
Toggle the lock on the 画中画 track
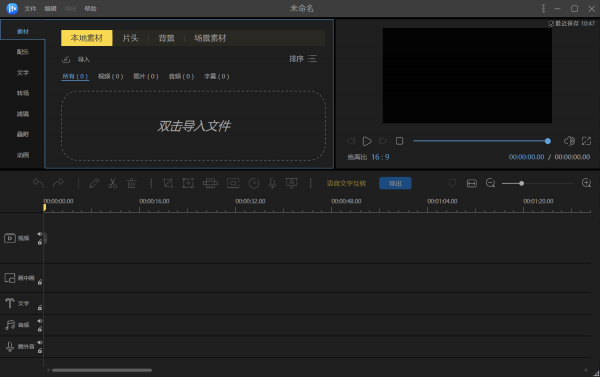click(40, 282)
